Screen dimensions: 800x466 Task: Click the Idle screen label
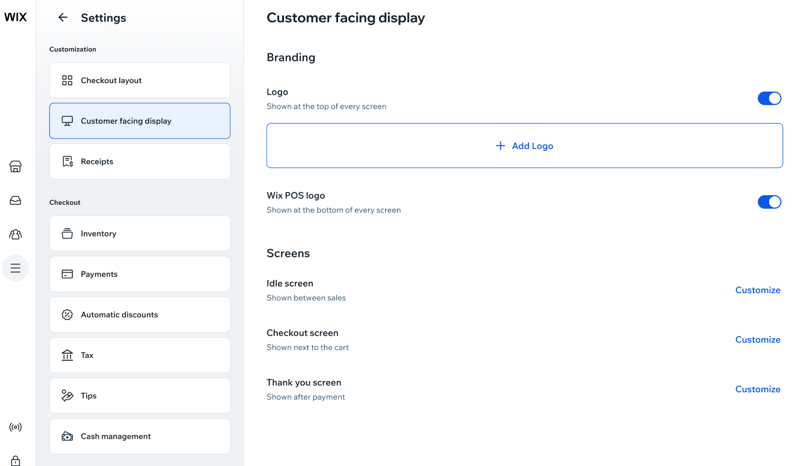point(290,283)
